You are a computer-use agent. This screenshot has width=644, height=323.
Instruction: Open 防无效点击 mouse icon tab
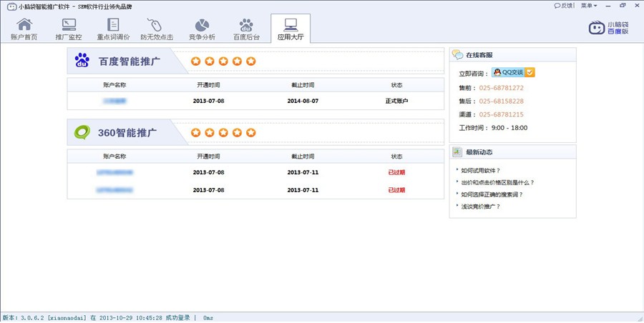(156, 29)
